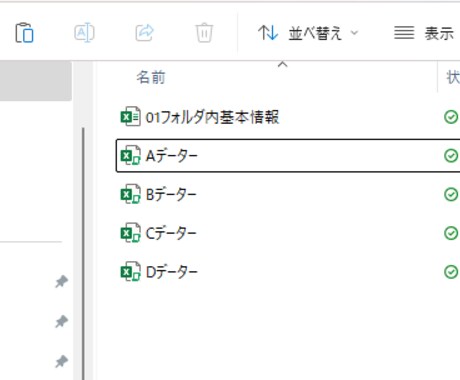Open the 表示 view menu

click(x=424, y=33)
